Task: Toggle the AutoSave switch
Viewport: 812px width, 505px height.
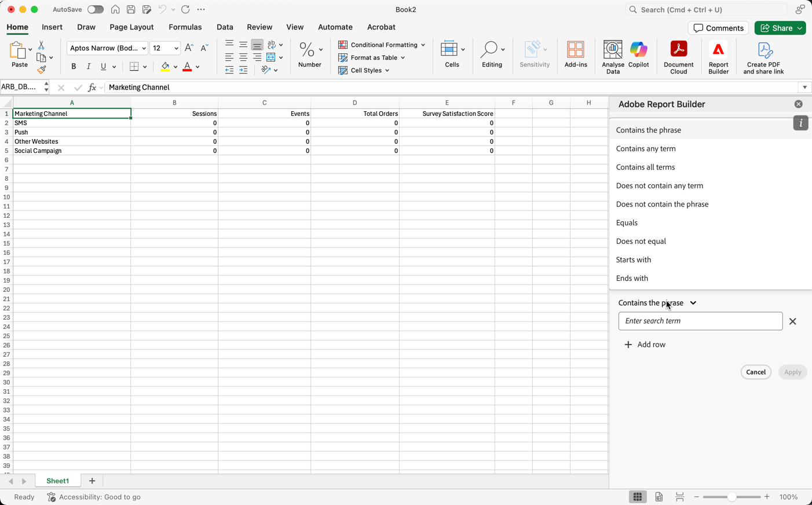Action: pyautogui.click(x=96, y=9)
